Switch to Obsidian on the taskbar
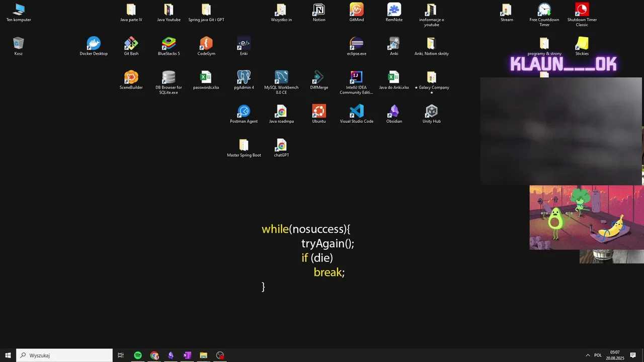This screenshot has width=644, height=362. [x=171, y=355]
